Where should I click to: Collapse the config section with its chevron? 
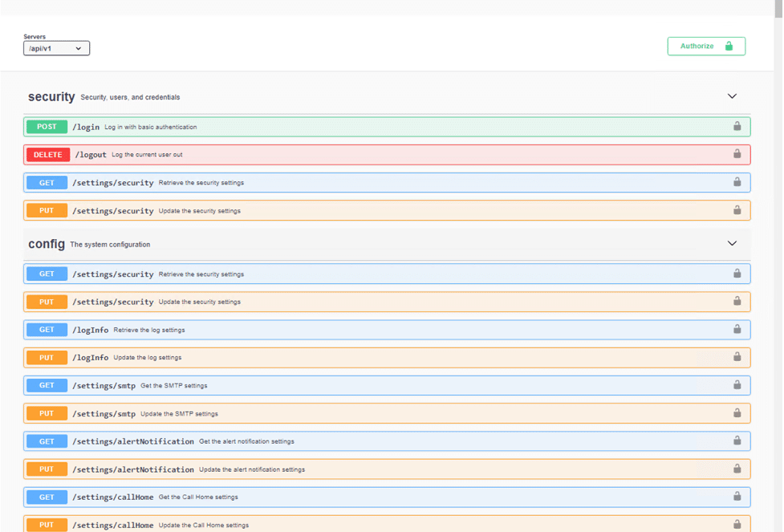click(x=732, y=243)
